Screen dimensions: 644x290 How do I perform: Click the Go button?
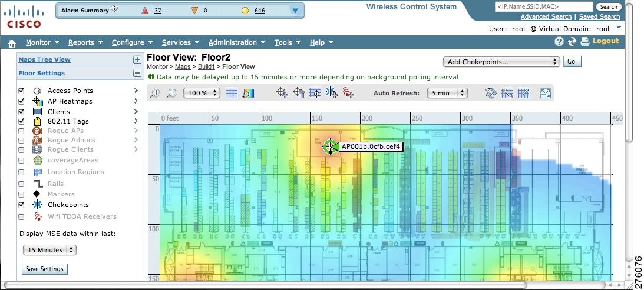point(572,62)
